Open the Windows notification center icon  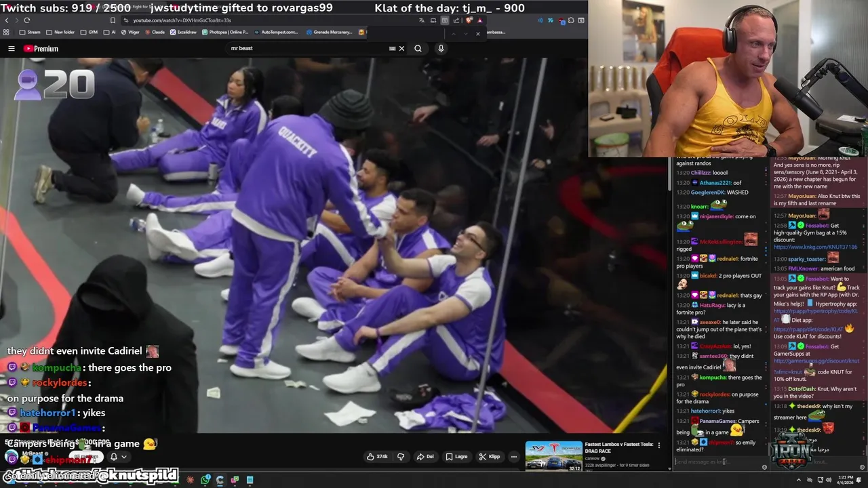(x=859, y=480)
